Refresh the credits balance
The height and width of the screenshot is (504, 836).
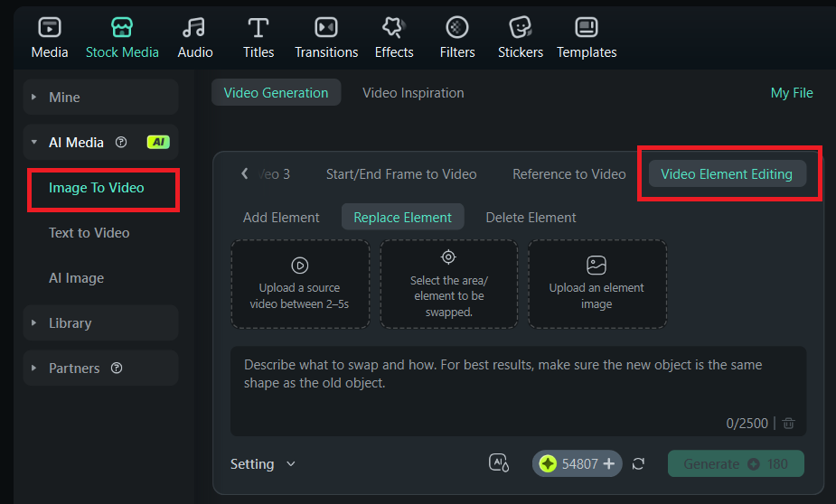638,464
